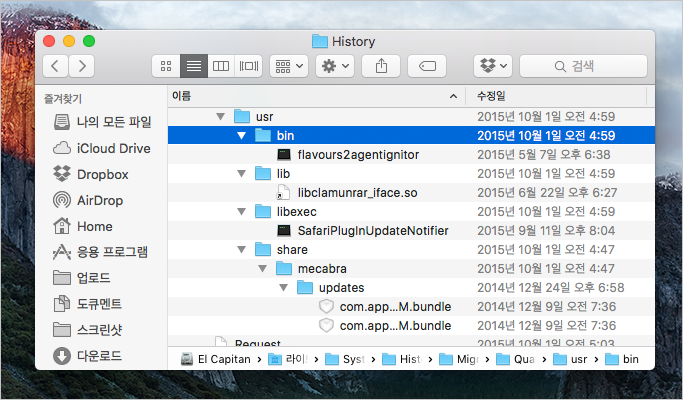
Task: Collapse the bin folder
Action: pos(242,136)
